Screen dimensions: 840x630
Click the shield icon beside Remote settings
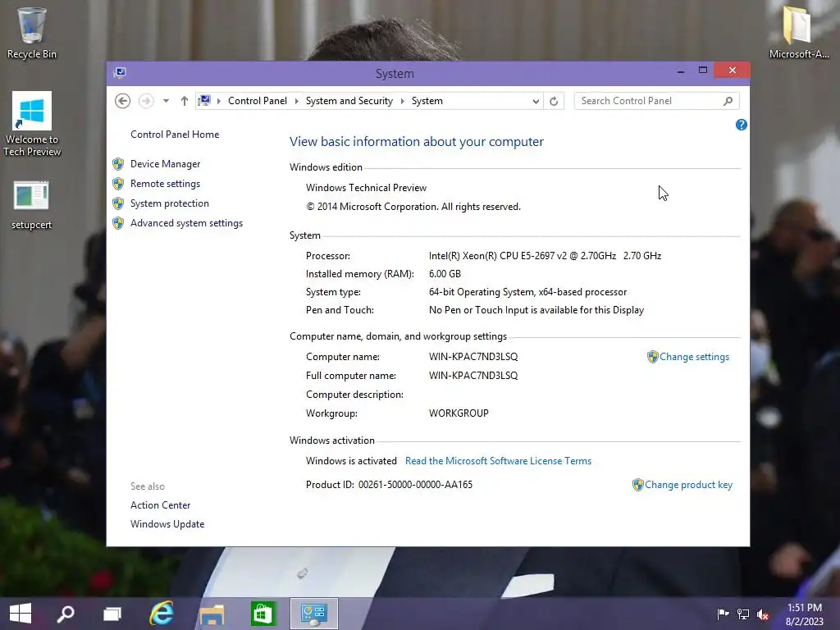pos(118,184)
